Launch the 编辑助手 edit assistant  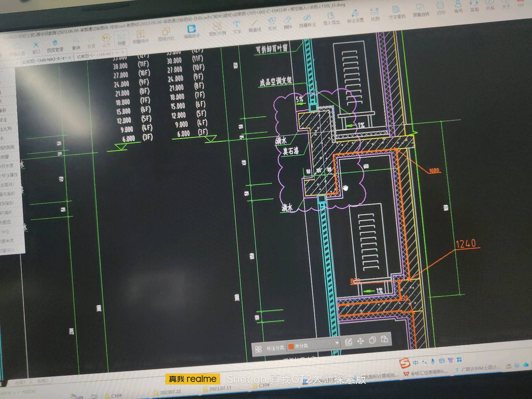[x=191, y=32]
